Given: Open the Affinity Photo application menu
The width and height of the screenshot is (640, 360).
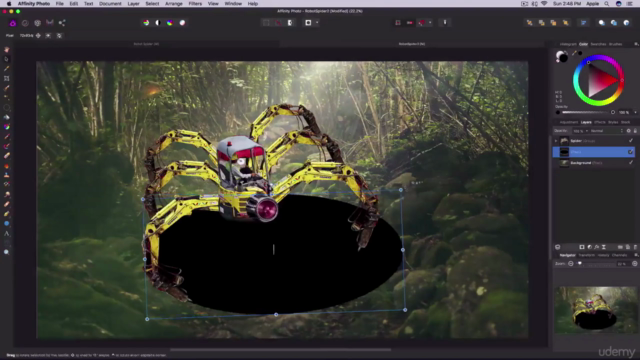Looking at the screenshot, I should tap(33, 4).
